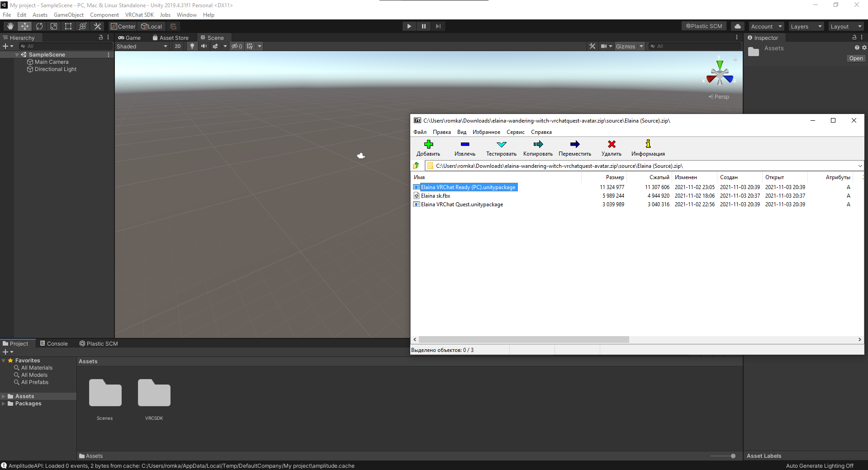The width and height of the screenshot is (868, 470).
Task: Click the Open button in Inspector
Action: click(856, 58)
